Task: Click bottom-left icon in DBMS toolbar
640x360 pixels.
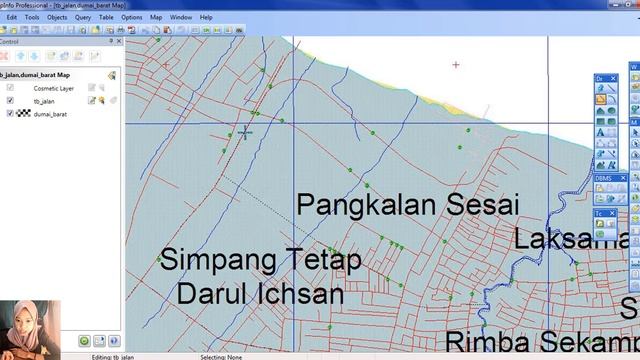Action: (x=600, y=199)
